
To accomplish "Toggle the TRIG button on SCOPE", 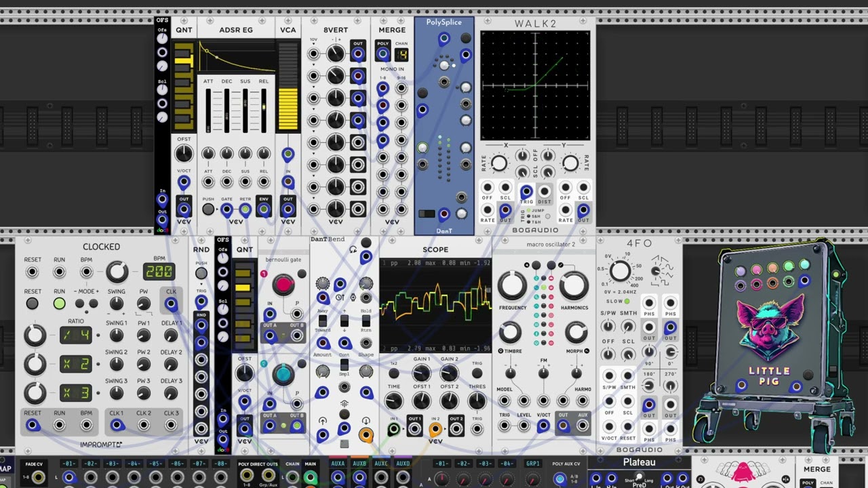I will [x=477, y=373].
